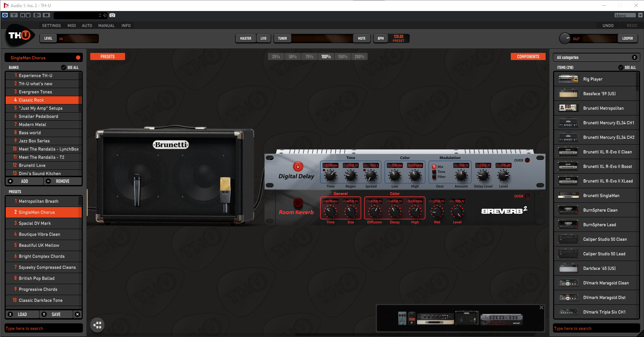
Task: Click the A/B compare icon
Action: click(37, 15)
